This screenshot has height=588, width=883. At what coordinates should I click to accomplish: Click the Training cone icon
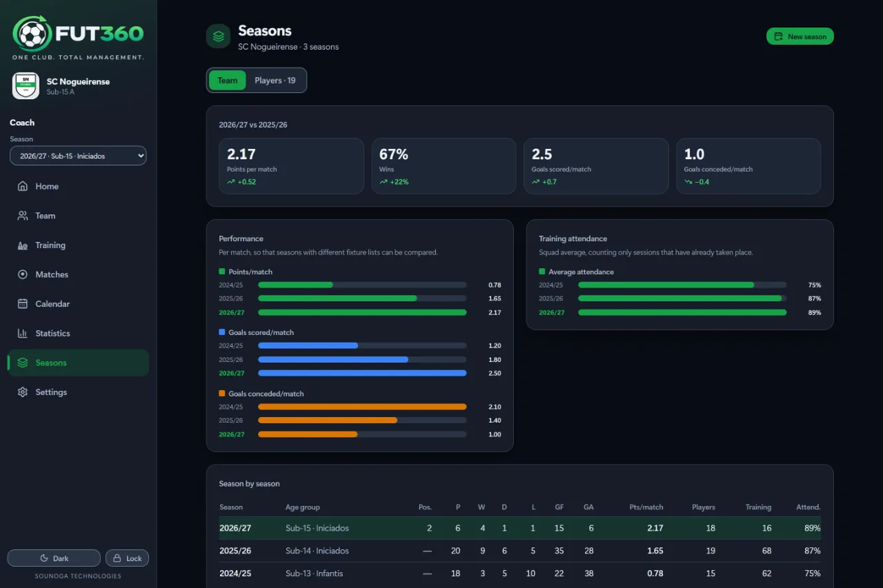click(23, 245)
